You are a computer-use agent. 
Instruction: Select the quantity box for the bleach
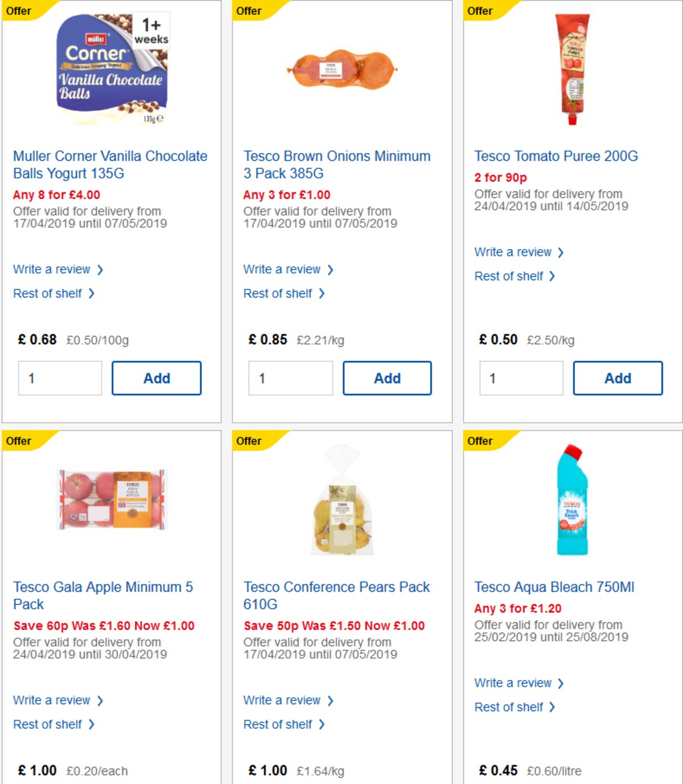pos(520,782)
